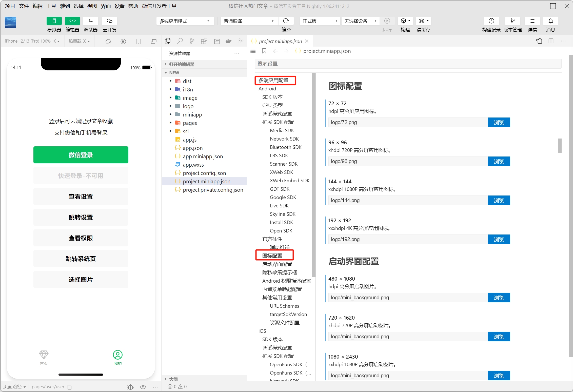The width and height of the screenshot is (573, 392).
Task: Click the search settings input field
Action: pos(408,64)
